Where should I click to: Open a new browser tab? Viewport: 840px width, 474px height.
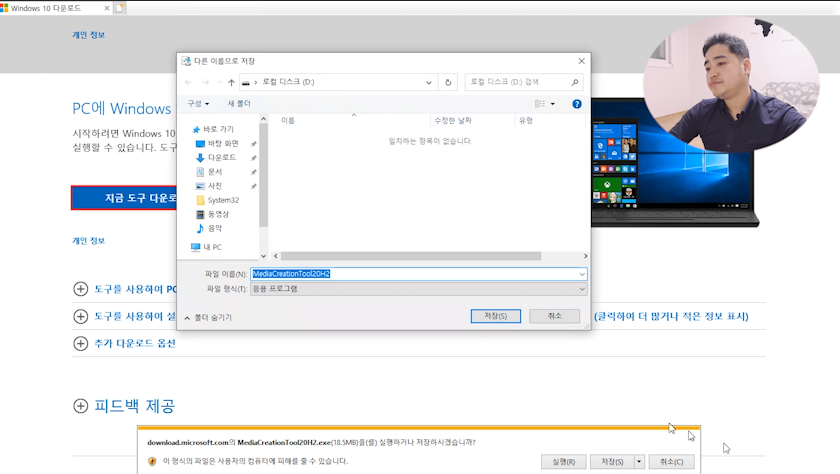click(119, 8)
